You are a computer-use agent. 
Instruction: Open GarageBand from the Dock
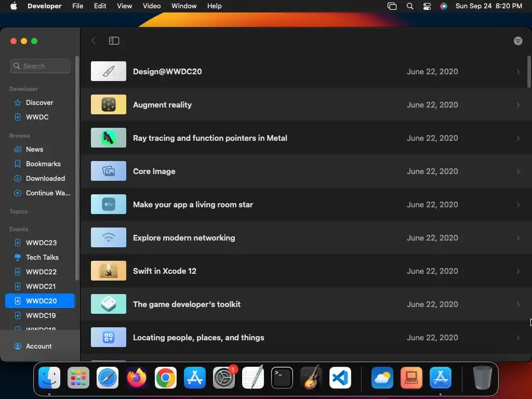click(x=311, y=378)
